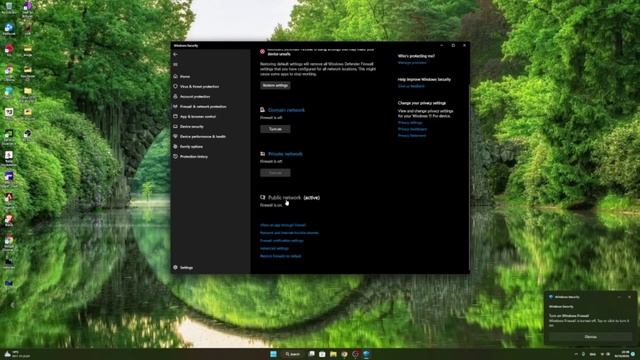
Task: Click the Manage providers link
Action: (x=412, y=62)
